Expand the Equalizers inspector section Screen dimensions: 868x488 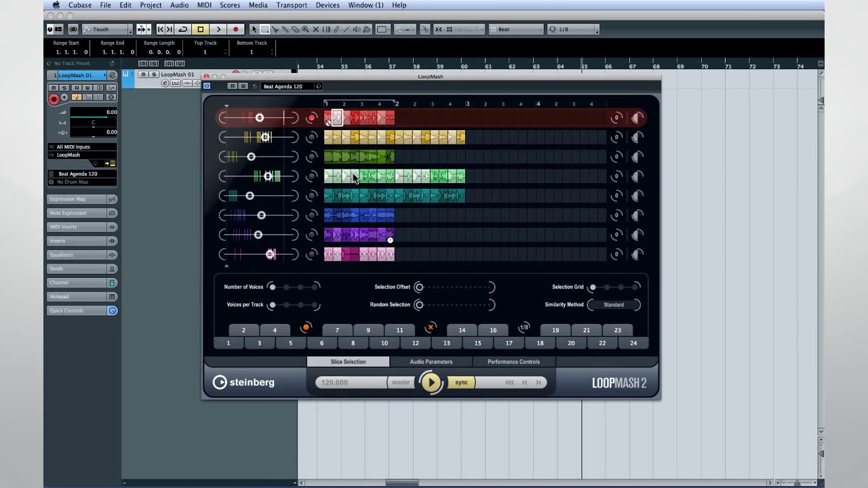pyautogui.click(x=82, y=255)
